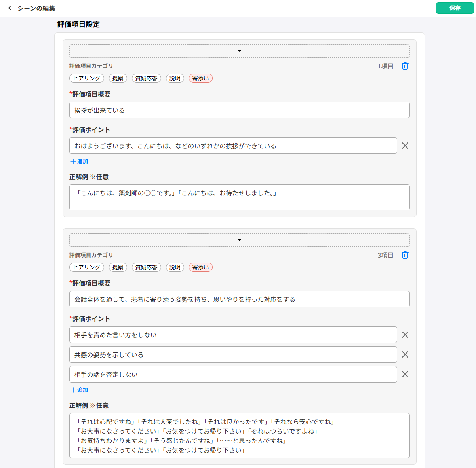The image size is (476, 468).
Task: Select 説明 category tag in first item
Action: pos(175,78)
